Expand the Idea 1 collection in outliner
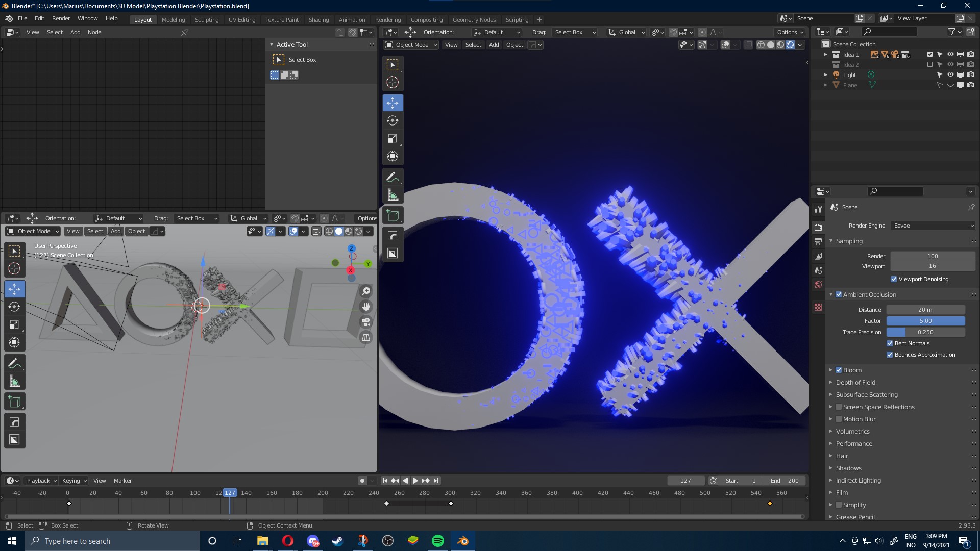 click(826, 54)
